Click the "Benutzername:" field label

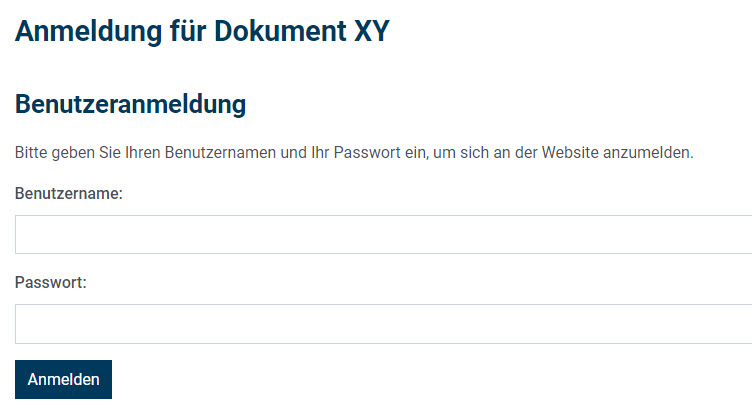click(69, 193)
